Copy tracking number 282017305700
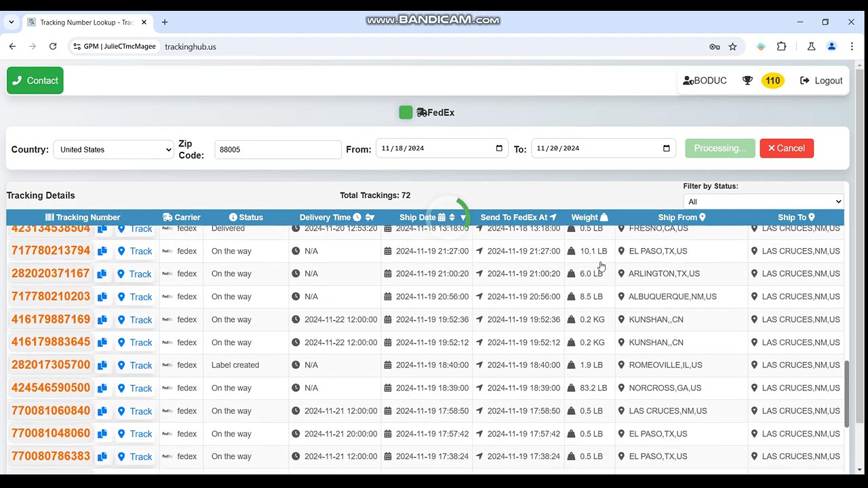This screenshot has width=868, height=488. coord(102,365)
